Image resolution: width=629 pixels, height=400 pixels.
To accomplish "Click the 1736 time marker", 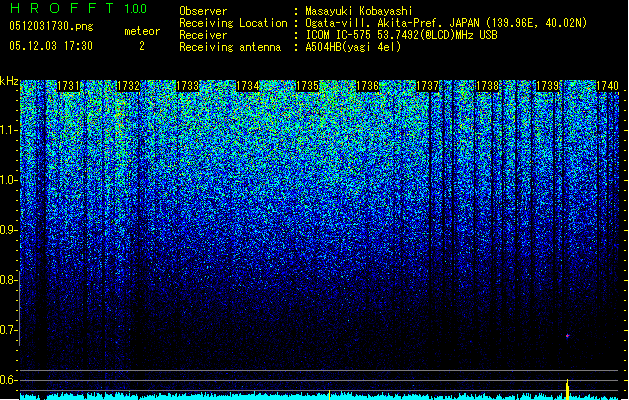I will [x=367, y=86].
